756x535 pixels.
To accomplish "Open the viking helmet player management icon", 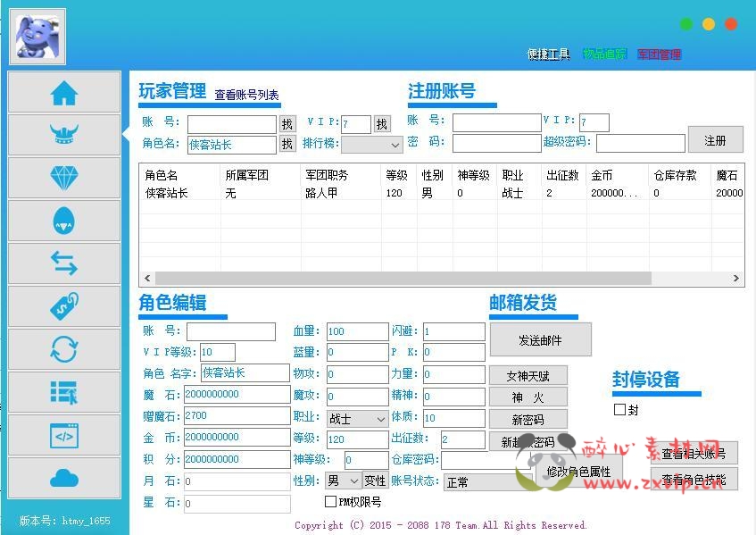I will tap(63, 134).
